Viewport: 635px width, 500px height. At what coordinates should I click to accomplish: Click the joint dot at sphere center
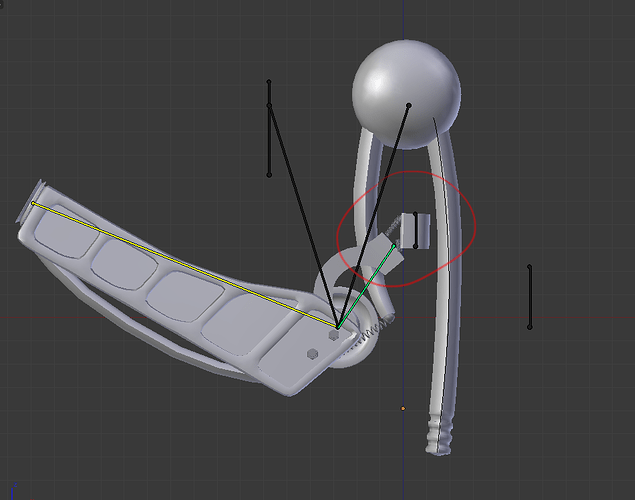tap(409, 105)
